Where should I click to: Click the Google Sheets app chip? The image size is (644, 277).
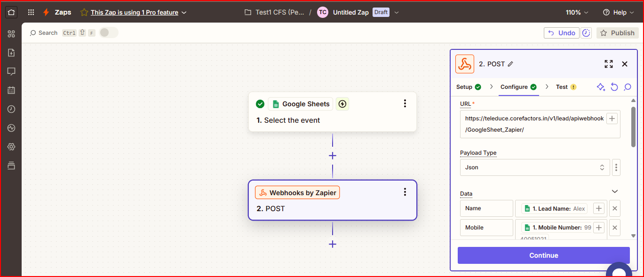tap(301, 104)
